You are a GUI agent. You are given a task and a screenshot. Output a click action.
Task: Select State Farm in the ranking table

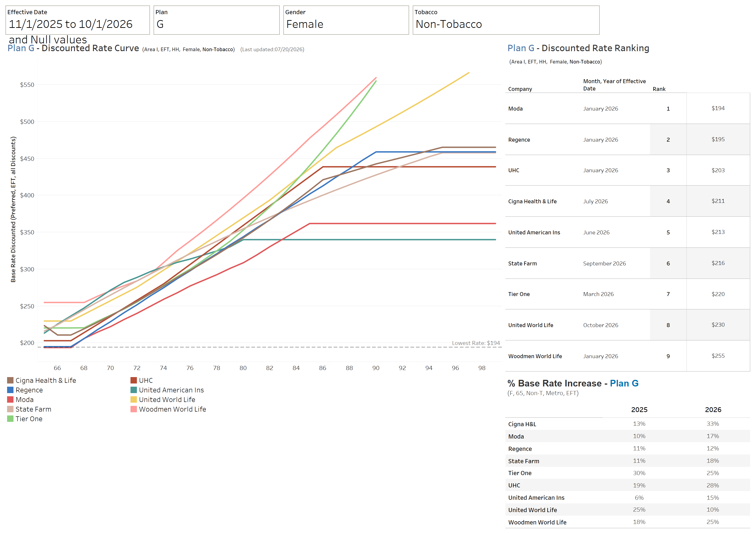522,264
